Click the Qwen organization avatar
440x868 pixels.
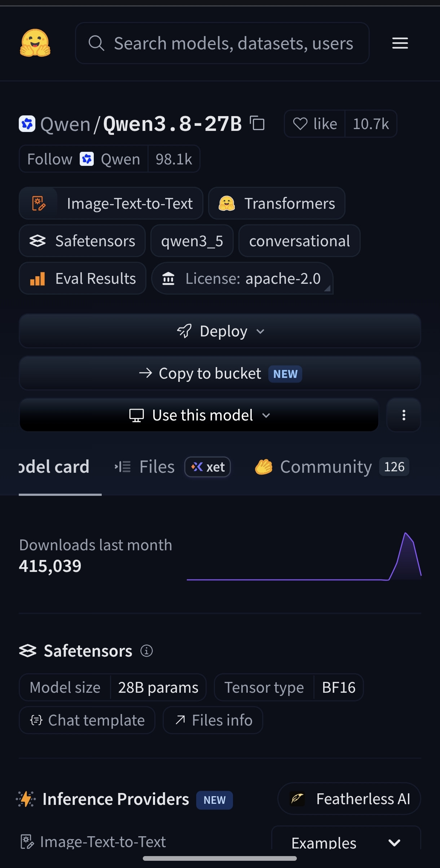pyautogui.click(x=27, y=124)
